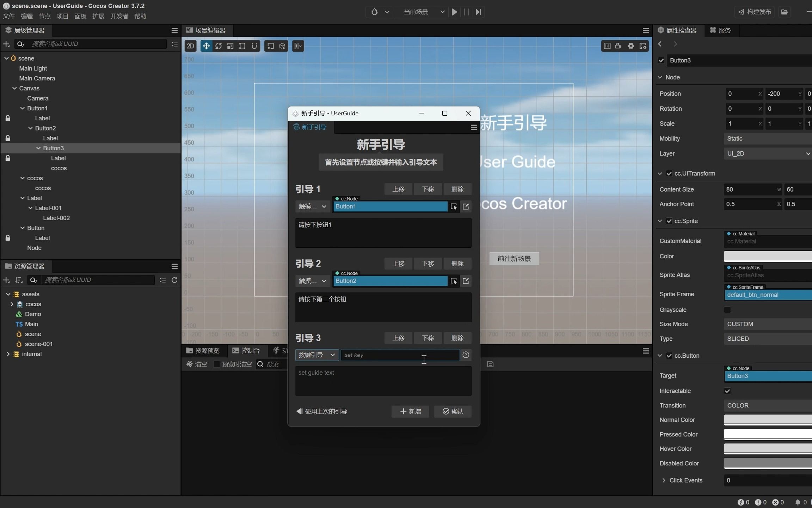The height and width of the screenshot is (508, 812).
Task: Click the help icon beside set key
Action: pos(466,355)
